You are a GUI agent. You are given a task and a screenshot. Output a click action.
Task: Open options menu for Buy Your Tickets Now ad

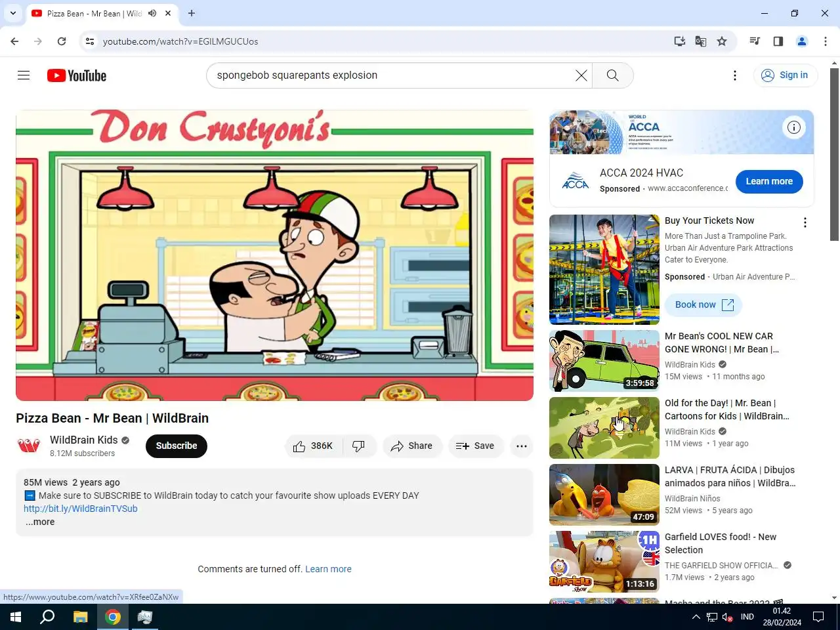point(805,222)
